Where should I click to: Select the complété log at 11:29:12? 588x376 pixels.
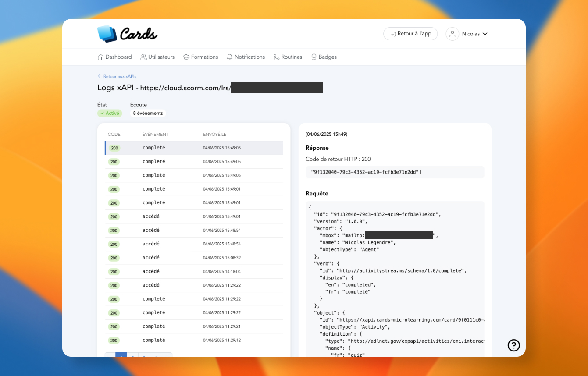tap(194, 340)
